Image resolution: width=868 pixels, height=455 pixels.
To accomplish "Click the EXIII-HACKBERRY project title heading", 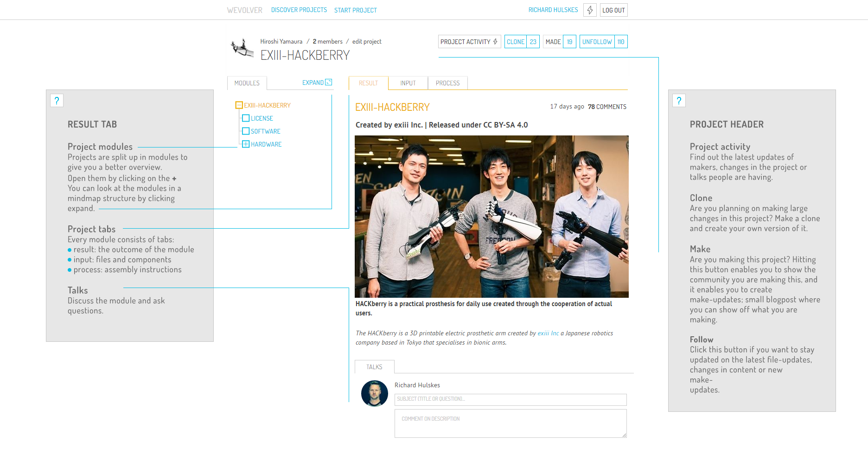I will [305, 55].
